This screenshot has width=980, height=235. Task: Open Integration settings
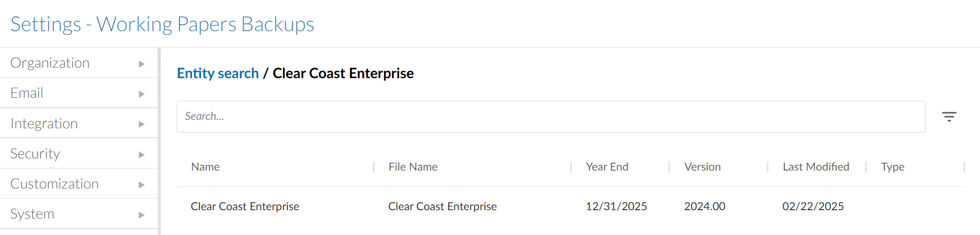coord(44,124)
